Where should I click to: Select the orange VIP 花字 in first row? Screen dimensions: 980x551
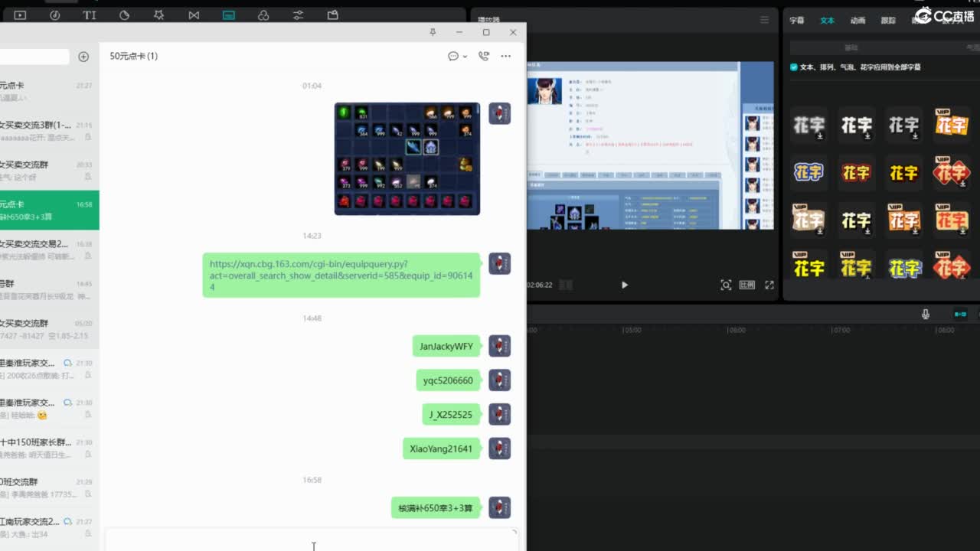pos(952,125)
